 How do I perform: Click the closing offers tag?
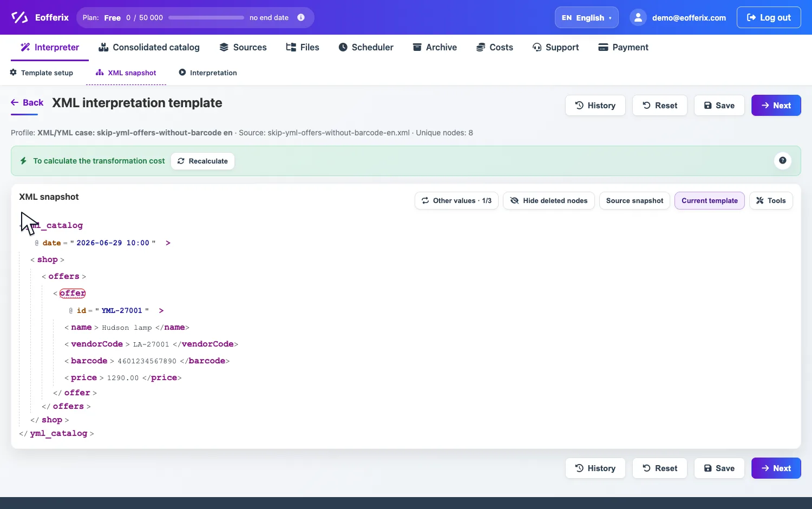68,406
